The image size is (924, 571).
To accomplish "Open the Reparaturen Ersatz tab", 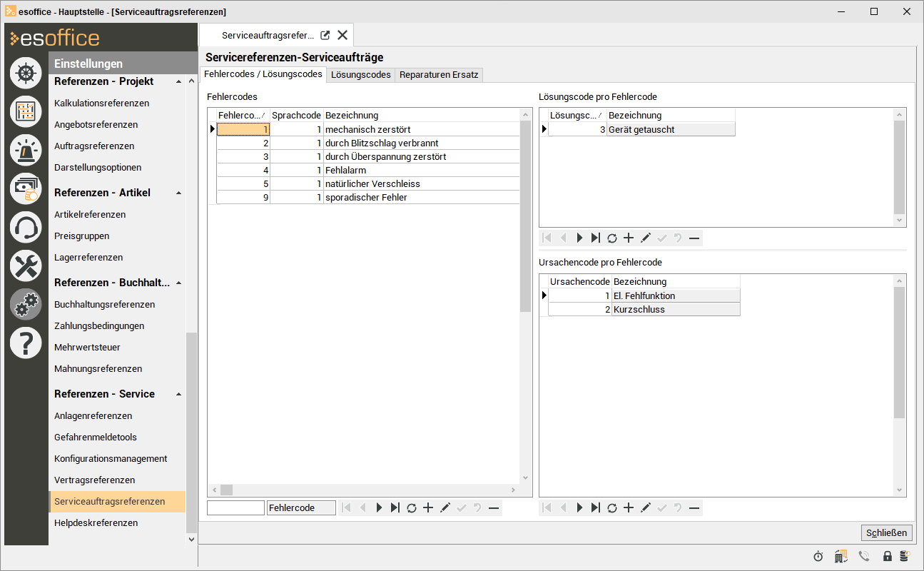I will pyautogui.click(x=439, y=75).
